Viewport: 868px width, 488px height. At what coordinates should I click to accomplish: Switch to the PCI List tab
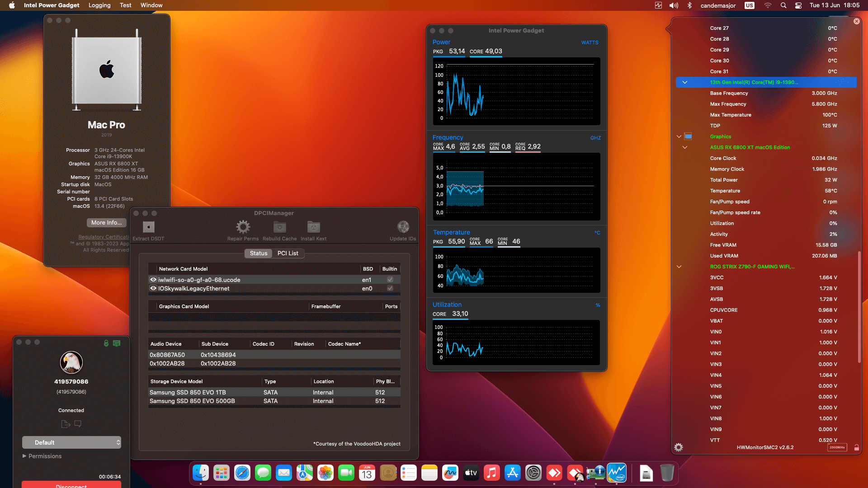288,253
